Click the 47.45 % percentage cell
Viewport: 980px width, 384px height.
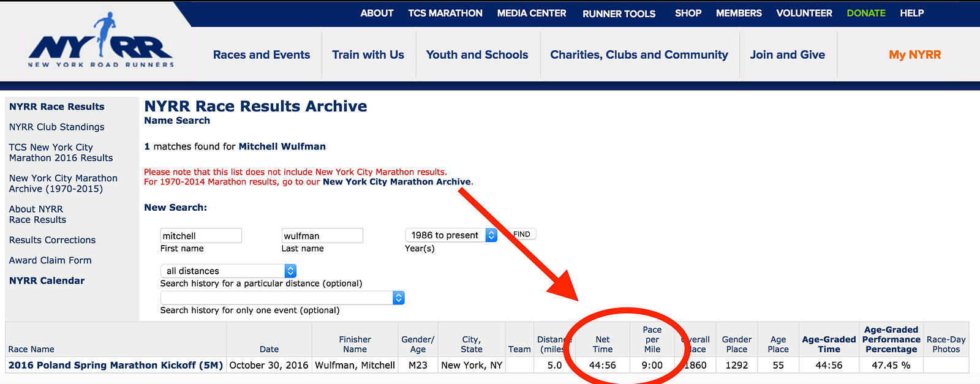[x=891, y=365]
